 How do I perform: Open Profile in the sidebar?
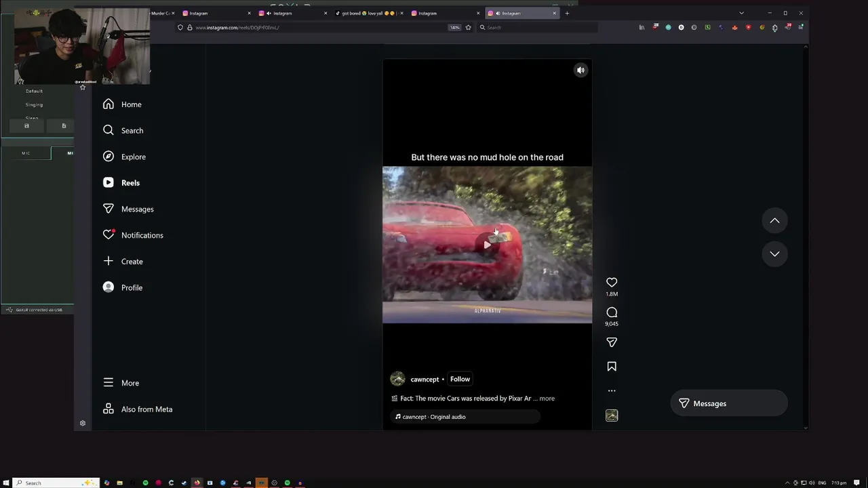(123, 287)
